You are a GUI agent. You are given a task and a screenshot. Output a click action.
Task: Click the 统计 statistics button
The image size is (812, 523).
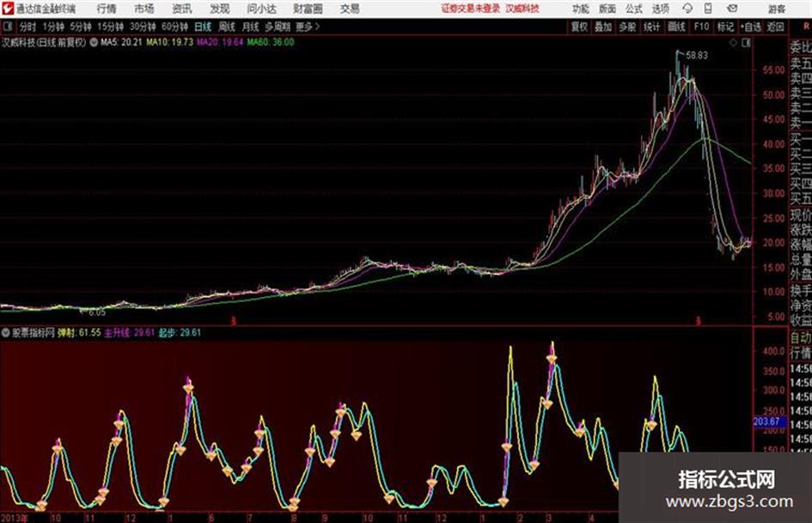(651, 27)
